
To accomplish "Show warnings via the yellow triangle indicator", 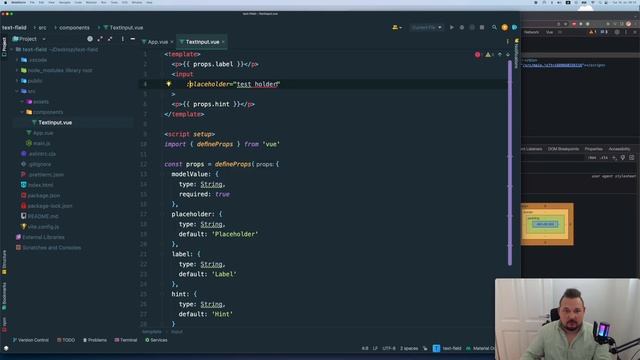I will click(488, 54).
